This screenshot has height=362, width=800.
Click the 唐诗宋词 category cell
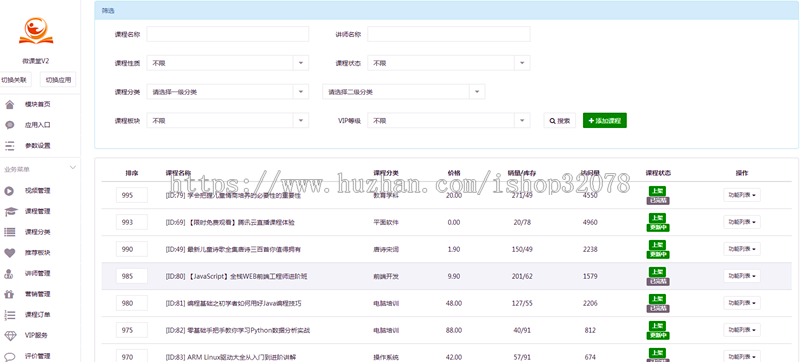tap(386, 250)
